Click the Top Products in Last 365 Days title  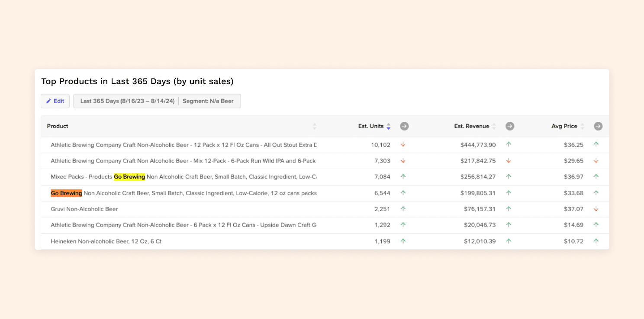click(x=137, y=81)
